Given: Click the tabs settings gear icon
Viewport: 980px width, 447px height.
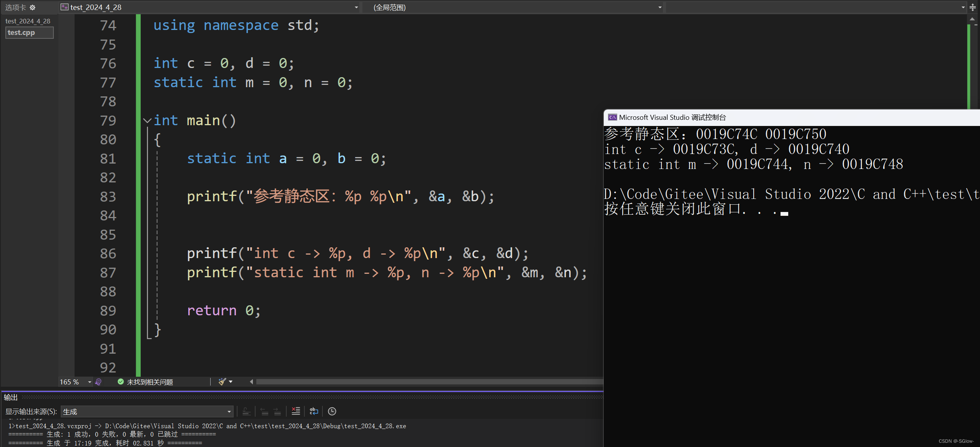Looking at the screenshot, I should [x=33, y=7].
